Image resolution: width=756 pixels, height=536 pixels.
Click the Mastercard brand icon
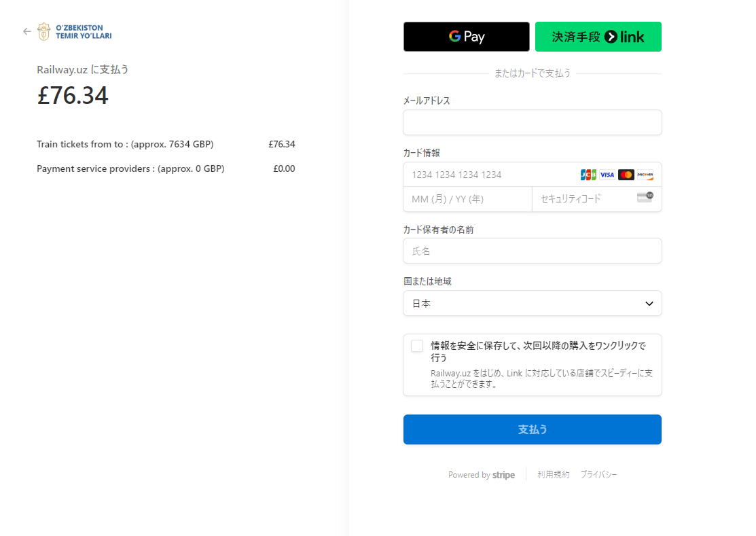click(626, 175)
